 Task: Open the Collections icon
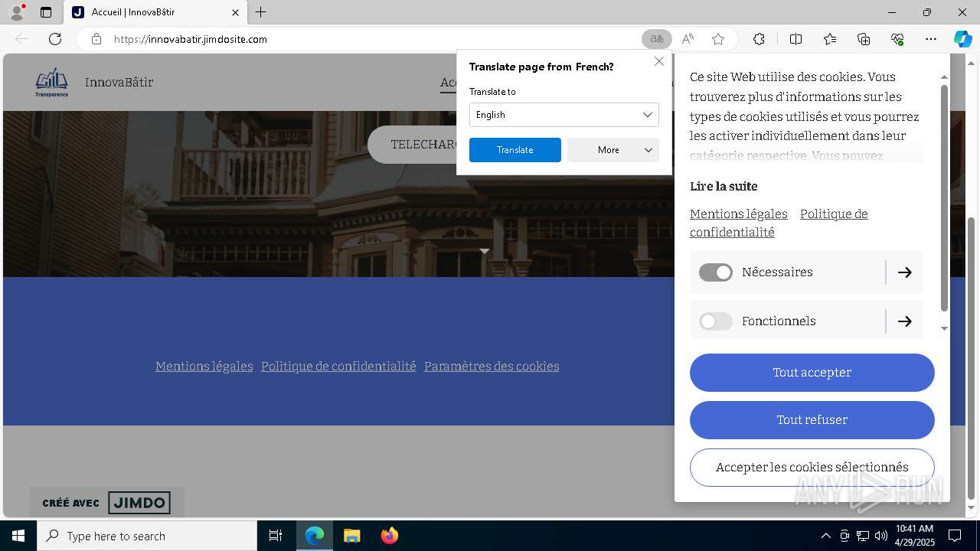[x=864, y=39]
